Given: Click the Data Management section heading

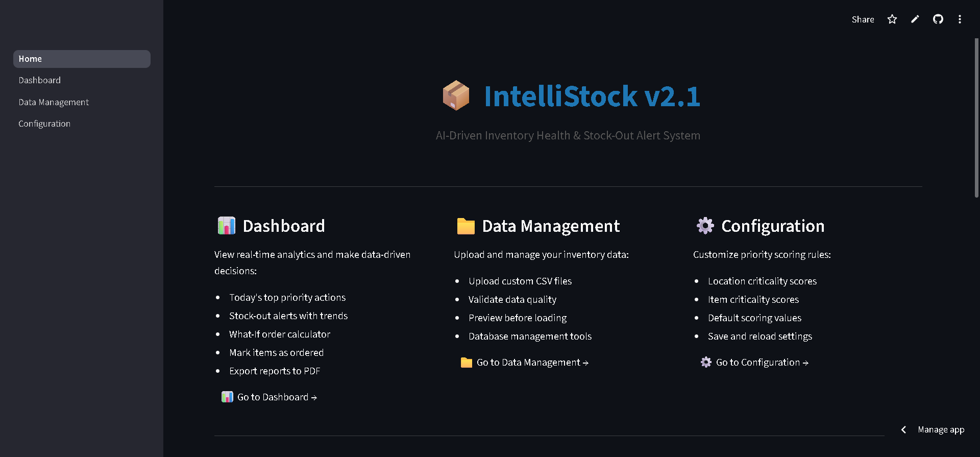Looking at the screenshot, I should coord(551,226).
